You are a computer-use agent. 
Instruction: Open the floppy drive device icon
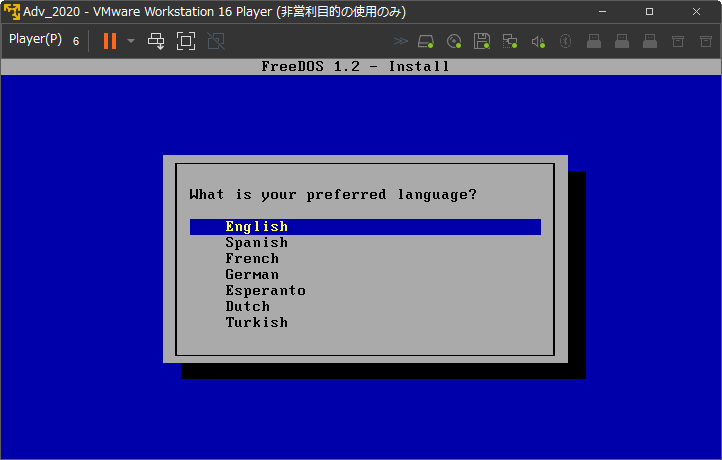coord(482,41)
